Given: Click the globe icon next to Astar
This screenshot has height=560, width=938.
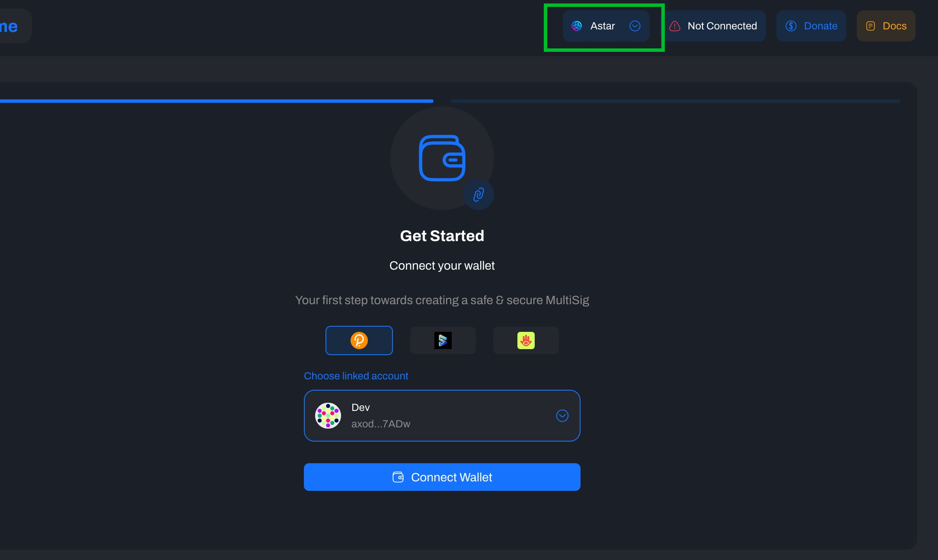Looking at the screenshot, I should pyautogui.click(x=577, y=26).
